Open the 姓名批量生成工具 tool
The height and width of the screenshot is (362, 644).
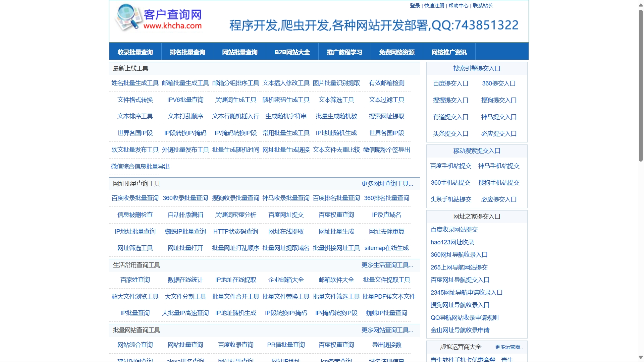coord(134,83)
